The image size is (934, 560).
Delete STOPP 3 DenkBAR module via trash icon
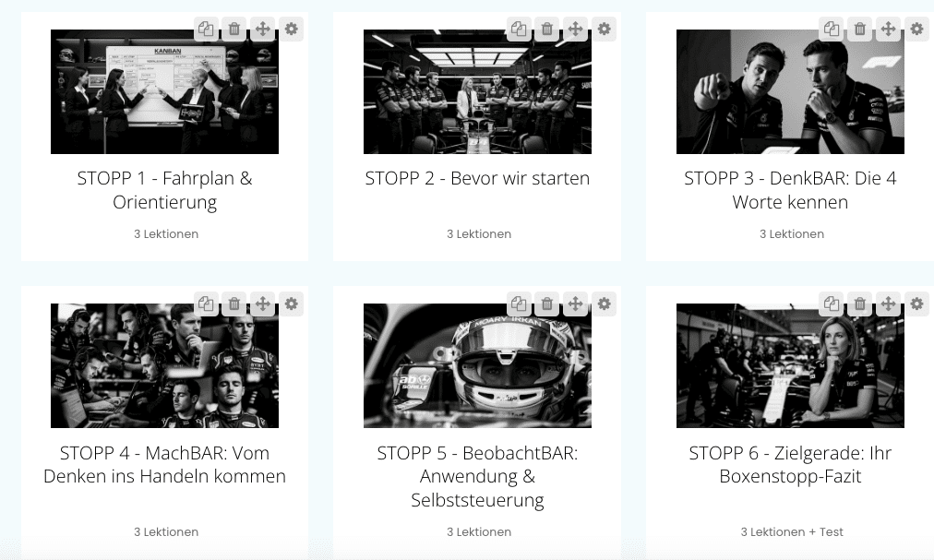[859, 30]
